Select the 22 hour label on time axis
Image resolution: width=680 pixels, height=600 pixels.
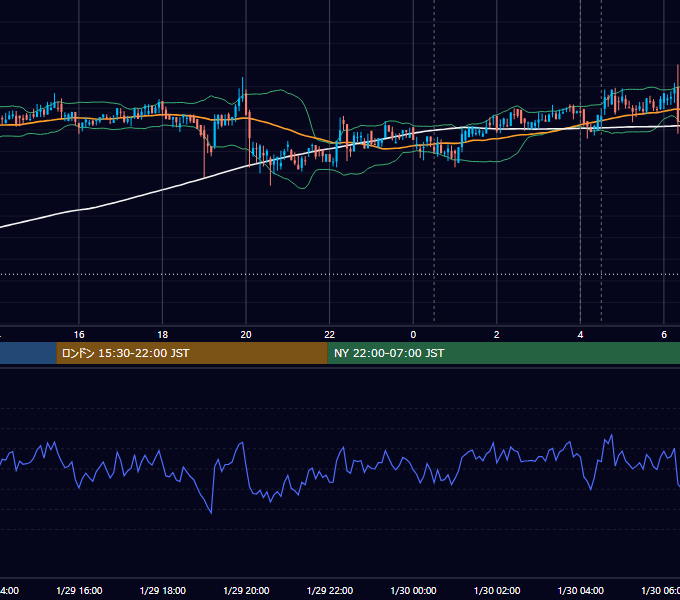[330, 335]
